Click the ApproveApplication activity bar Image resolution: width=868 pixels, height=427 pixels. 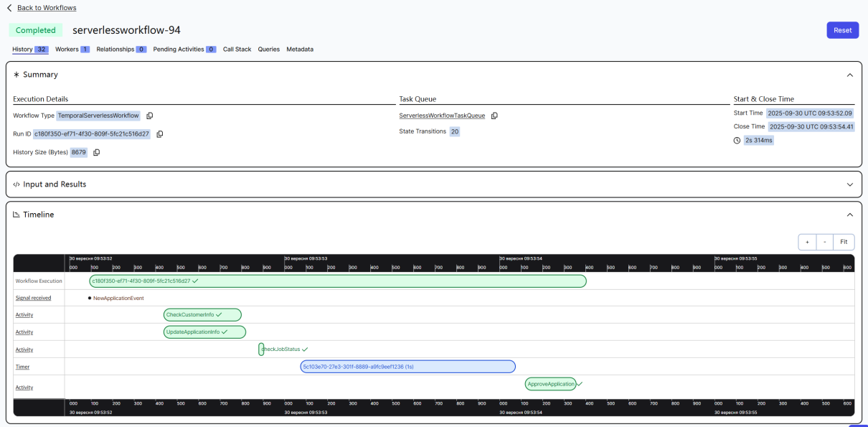pos(550,384)
